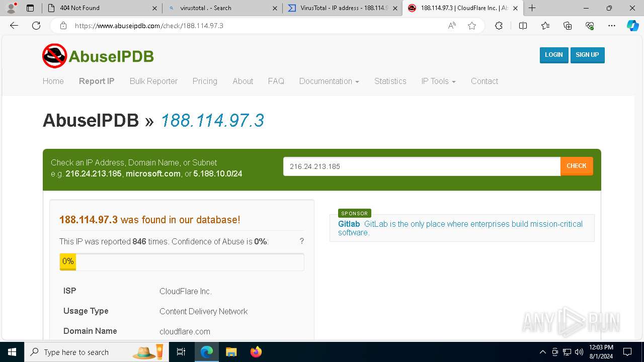Click the AbuseIPDB breadcrumb heading text
Screen dimensions: 644x362
point(91,121)
